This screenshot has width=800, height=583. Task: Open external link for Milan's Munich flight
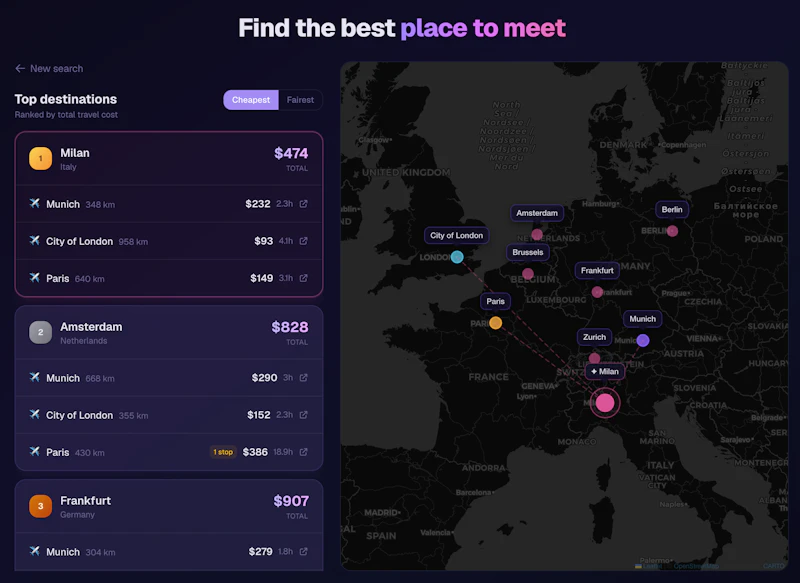point(304,204)
